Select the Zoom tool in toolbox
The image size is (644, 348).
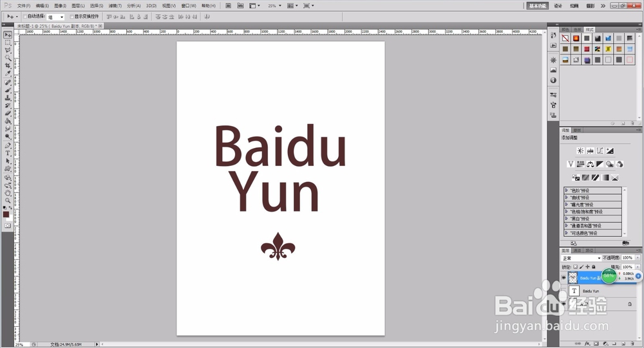point(8,201)
